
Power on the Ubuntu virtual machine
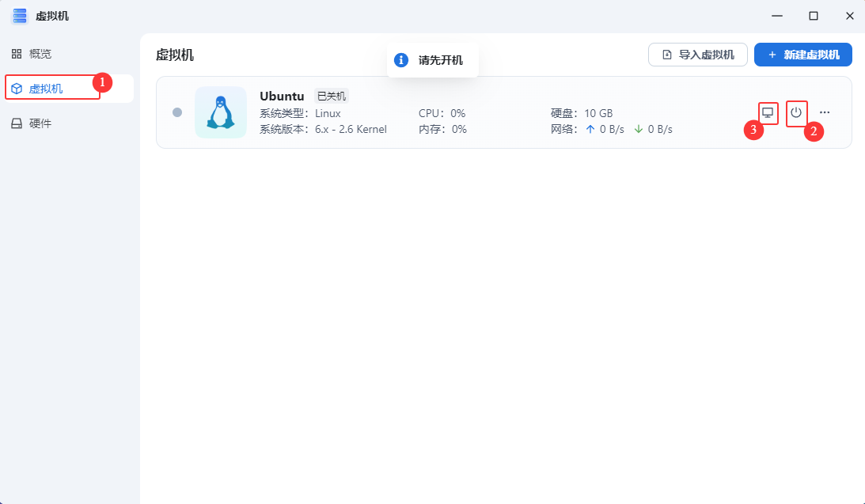click(796, 112)
